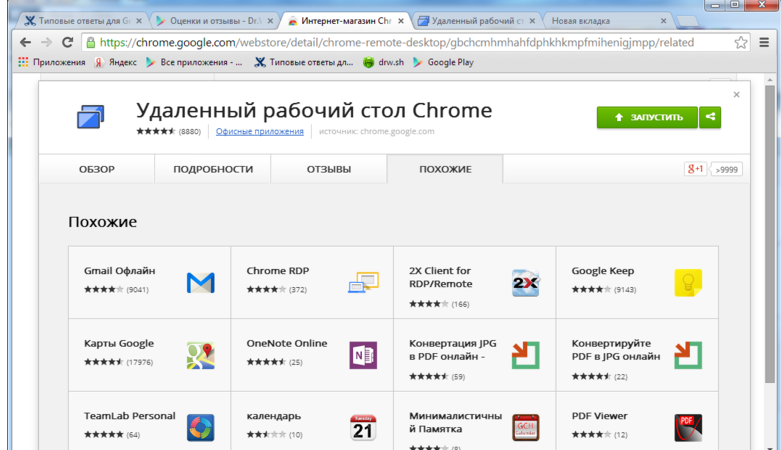Open the PDF Viewer icon
The height and width of the screenshot is (450, 781).
pyautogui.click(x=688, y=428)
